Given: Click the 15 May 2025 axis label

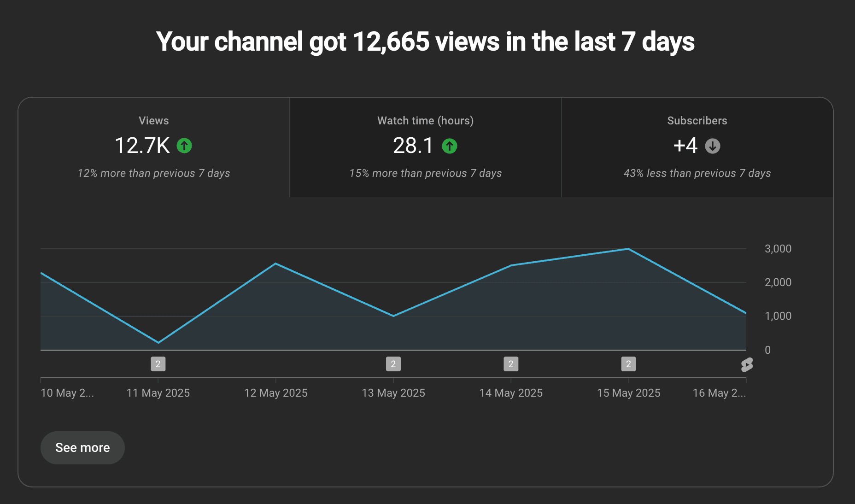Looking at the screenshot, I should click(628, 393).
